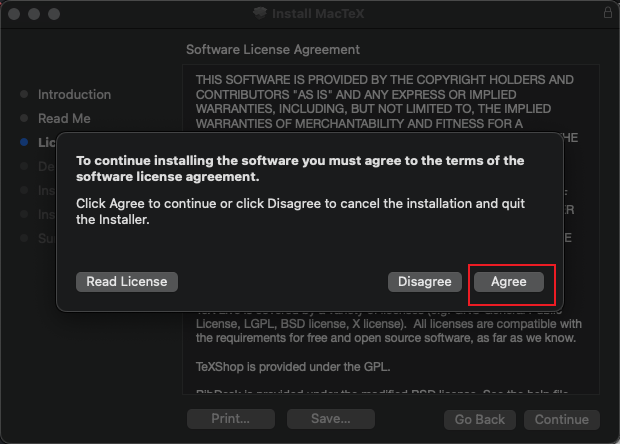This screenshot has height=444, width=620.
Task: Select the Introduction step in sidebar
Action: (x=74, y=94)
